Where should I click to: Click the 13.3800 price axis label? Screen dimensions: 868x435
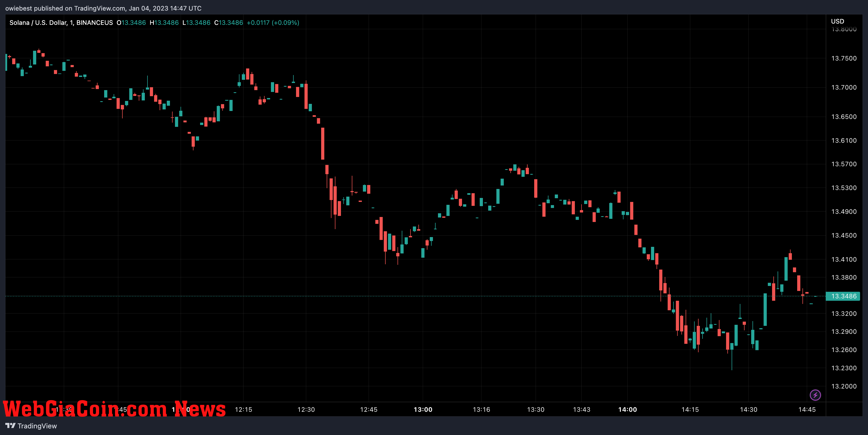[x=844, y=277]
